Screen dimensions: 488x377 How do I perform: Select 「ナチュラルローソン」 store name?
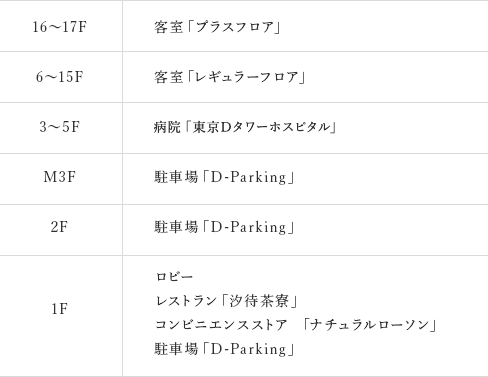pos(369,325)
